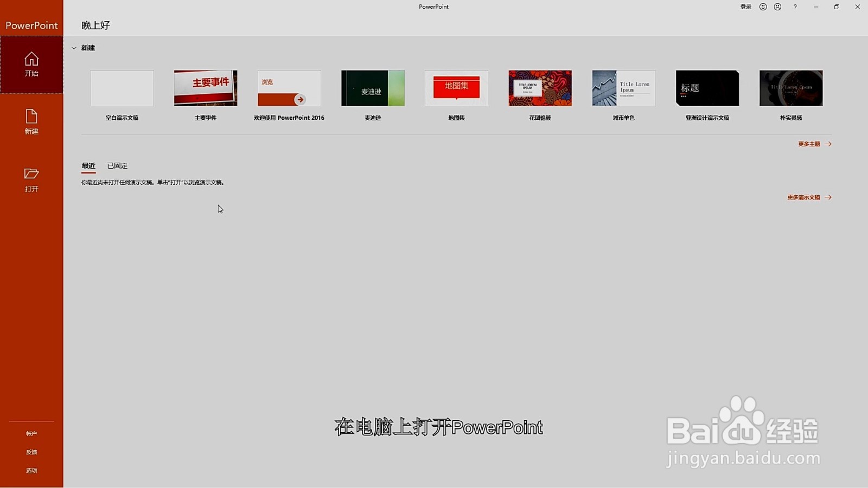Minimize the PowerPoint window
Viewport: 868px width, 488px height.
point(816,7)
